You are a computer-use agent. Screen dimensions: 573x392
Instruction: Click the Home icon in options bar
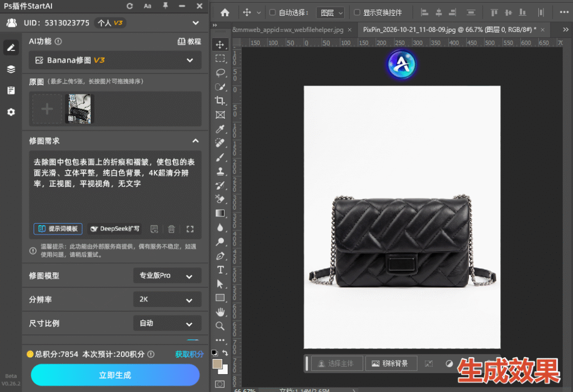(225, 12)
